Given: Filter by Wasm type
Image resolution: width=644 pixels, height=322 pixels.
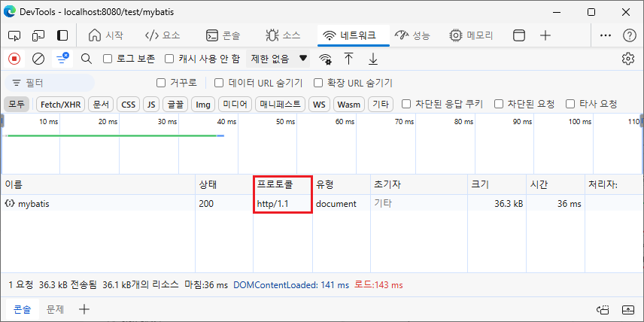Looking at the screenshot, I should click(348, 105).
